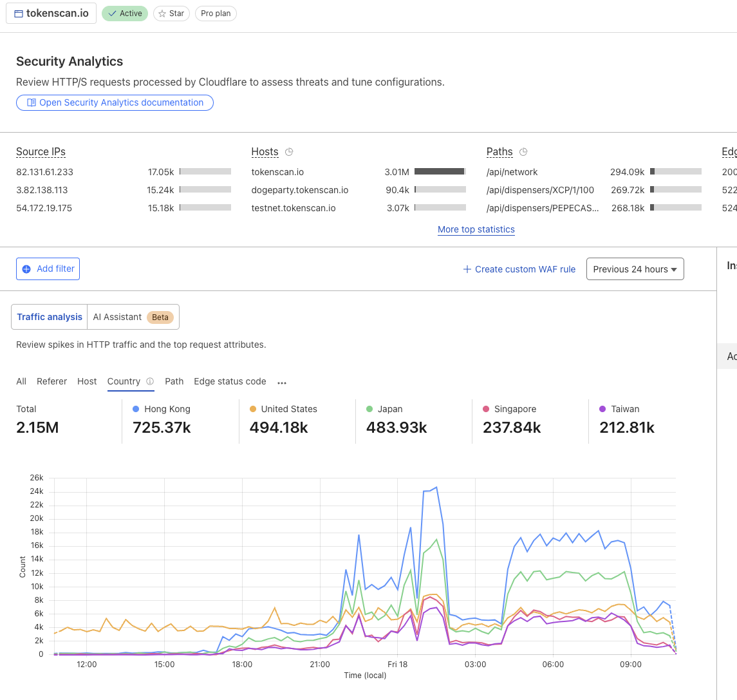This screenshot has width=737, height=700.
Task: Select the All dimension tab
Action: click(x=21, y=381)
